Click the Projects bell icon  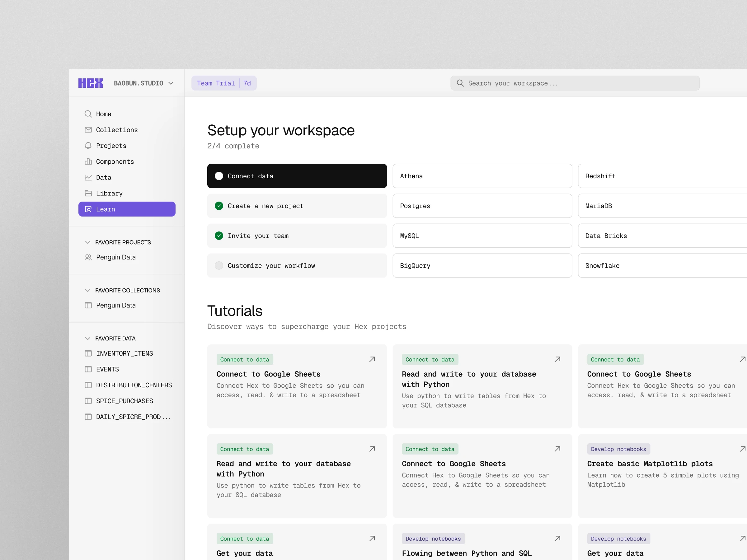point(88,146)
